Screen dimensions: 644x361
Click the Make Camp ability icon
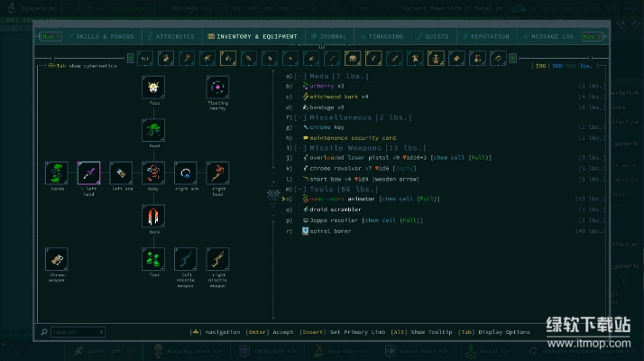(x=318, y=351)
